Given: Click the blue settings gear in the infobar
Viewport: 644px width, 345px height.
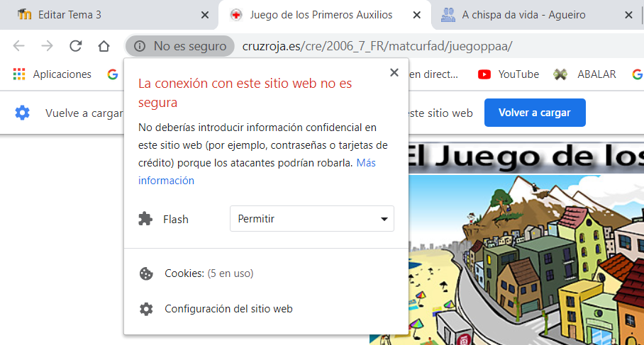Looking at the screenshot, I should click(22, 113).
